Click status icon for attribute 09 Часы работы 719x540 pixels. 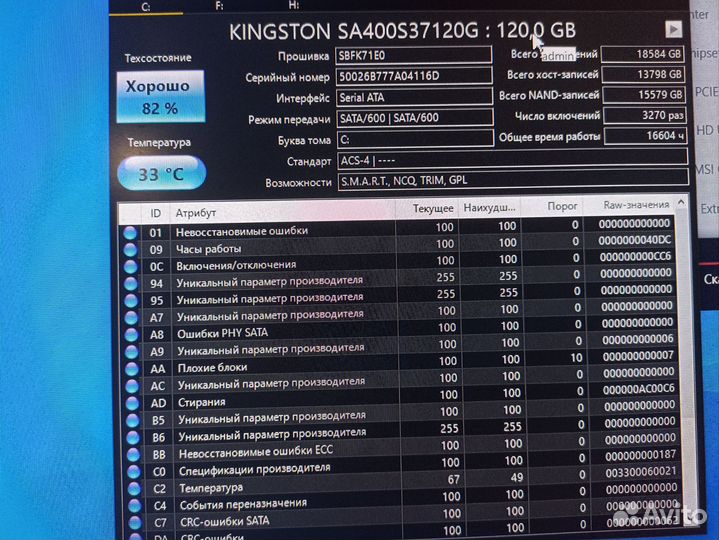pos(130,250)
